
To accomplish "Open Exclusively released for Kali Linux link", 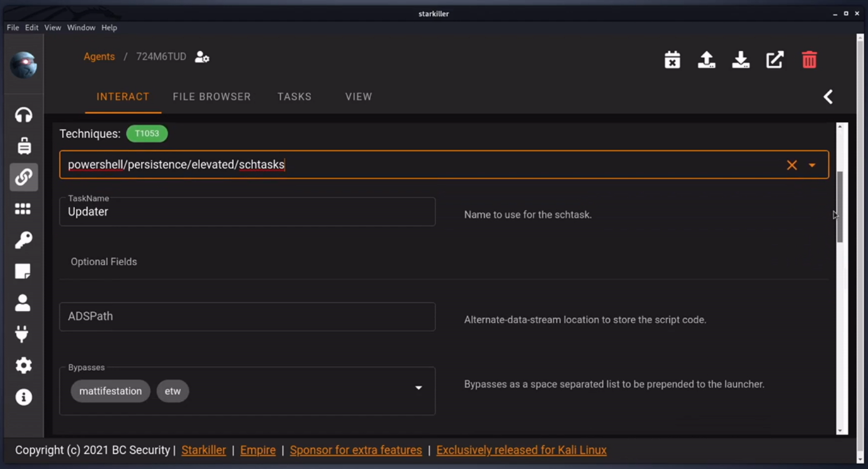I will 521,450.
